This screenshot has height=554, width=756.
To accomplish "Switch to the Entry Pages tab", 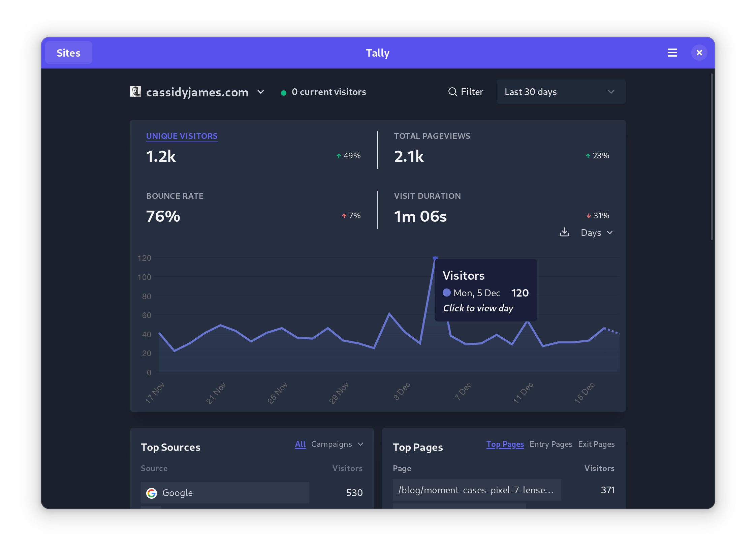I will click(x=550, y=444).
